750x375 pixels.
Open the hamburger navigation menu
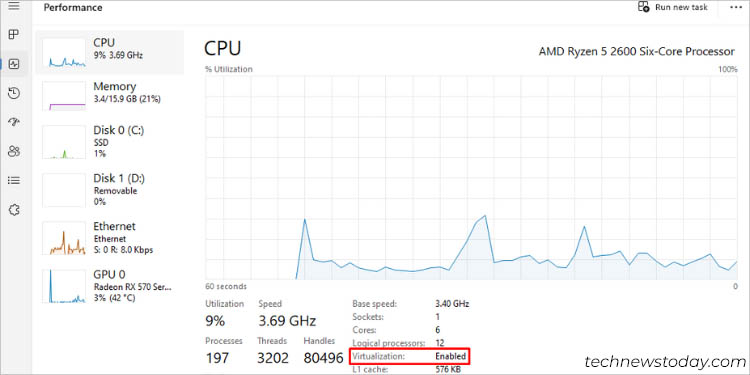(x=14, y=6)
